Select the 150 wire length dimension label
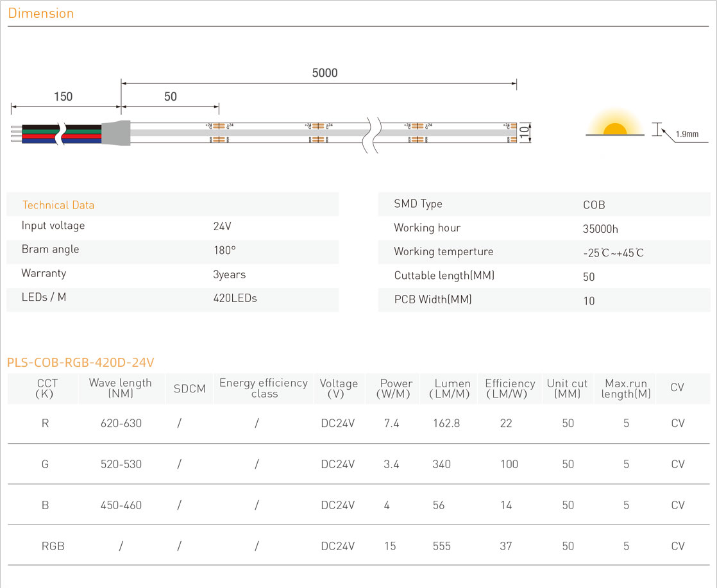 click(x=63, y=97)
